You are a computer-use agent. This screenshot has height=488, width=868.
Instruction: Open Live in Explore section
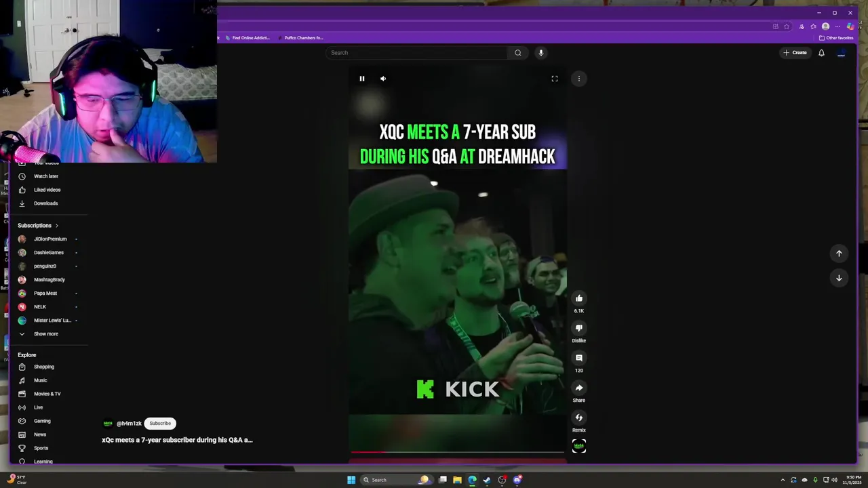tap(38, 407)
